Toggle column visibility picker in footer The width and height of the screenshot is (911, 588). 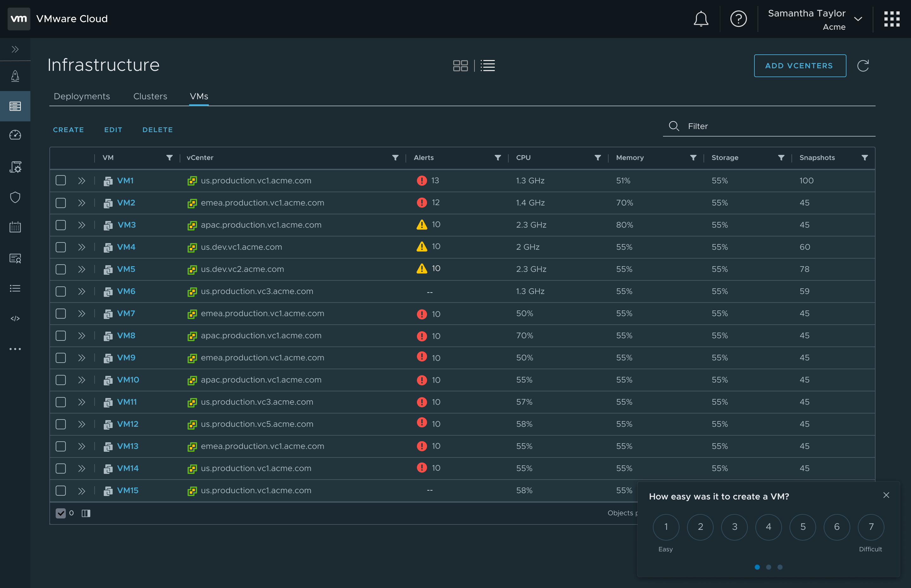point(86,513)
